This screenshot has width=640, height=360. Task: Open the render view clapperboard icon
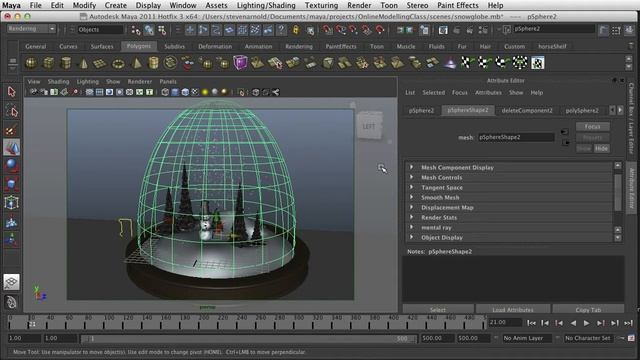tap(443, 30)
